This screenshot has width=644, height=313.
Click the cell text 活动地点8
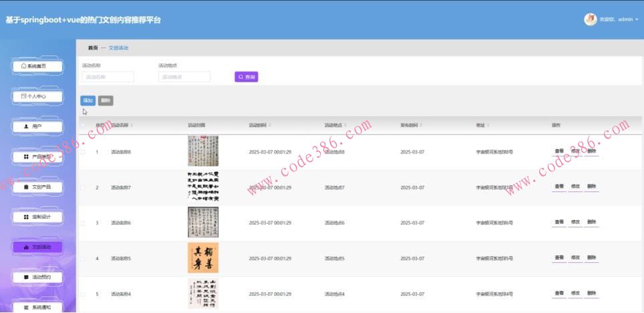tap(335, 152)
